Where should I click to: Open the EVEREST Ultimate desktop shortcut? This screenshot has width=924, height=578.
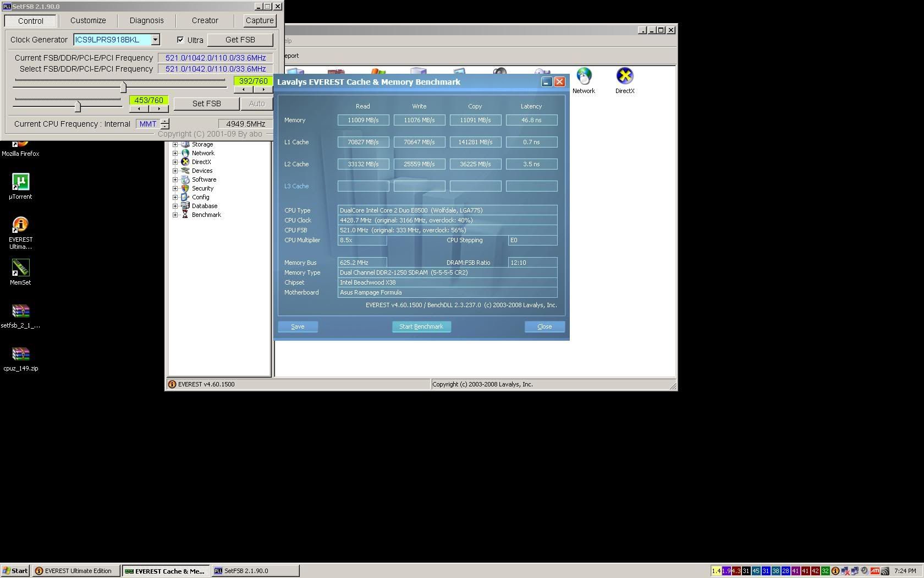tap(20, 233)
